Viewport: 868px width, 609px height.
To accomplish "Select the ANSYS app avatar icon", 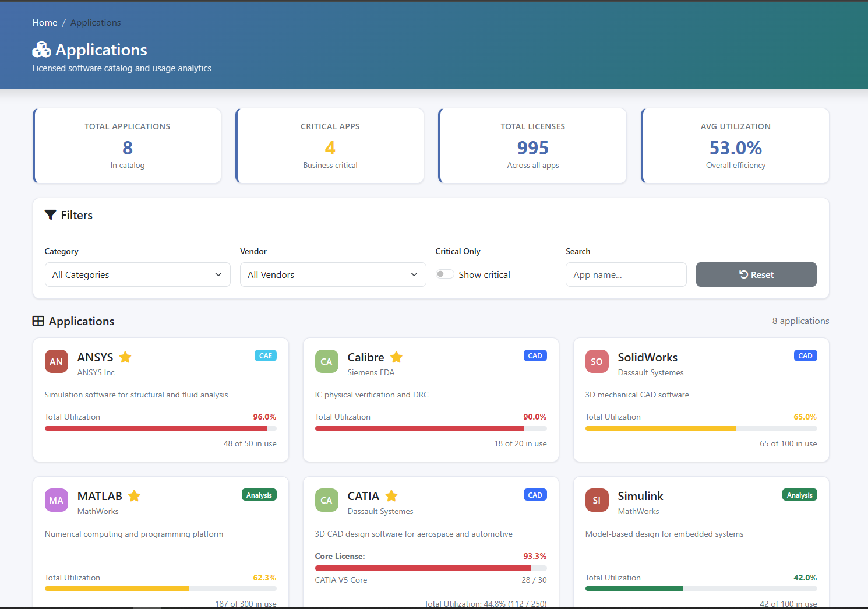I will [56, 361].
